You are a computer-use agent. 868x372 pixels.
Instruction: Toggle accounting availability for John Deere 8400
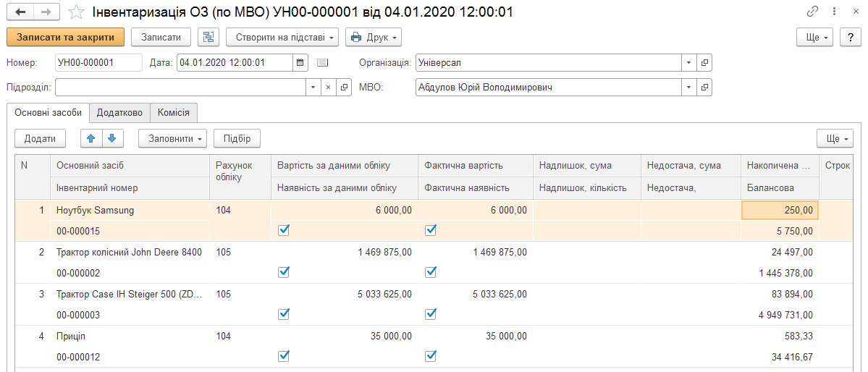click(x=284, y=272)
